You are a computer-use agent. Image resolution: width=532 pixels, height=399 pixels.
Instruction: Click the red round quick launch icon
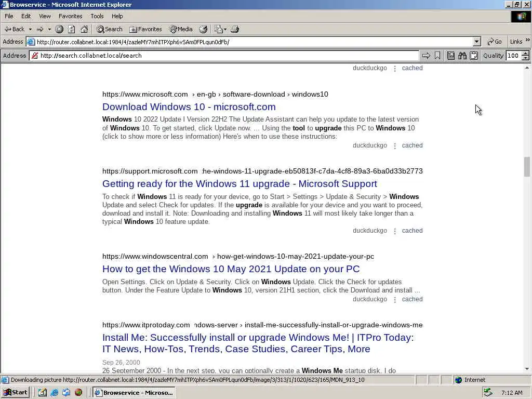tap(78, 392)
